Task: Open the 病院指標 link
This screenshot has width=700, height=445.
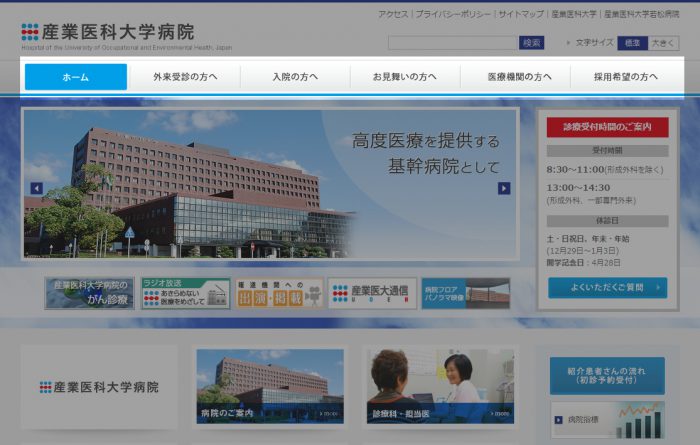Action: tap(607, 420)
